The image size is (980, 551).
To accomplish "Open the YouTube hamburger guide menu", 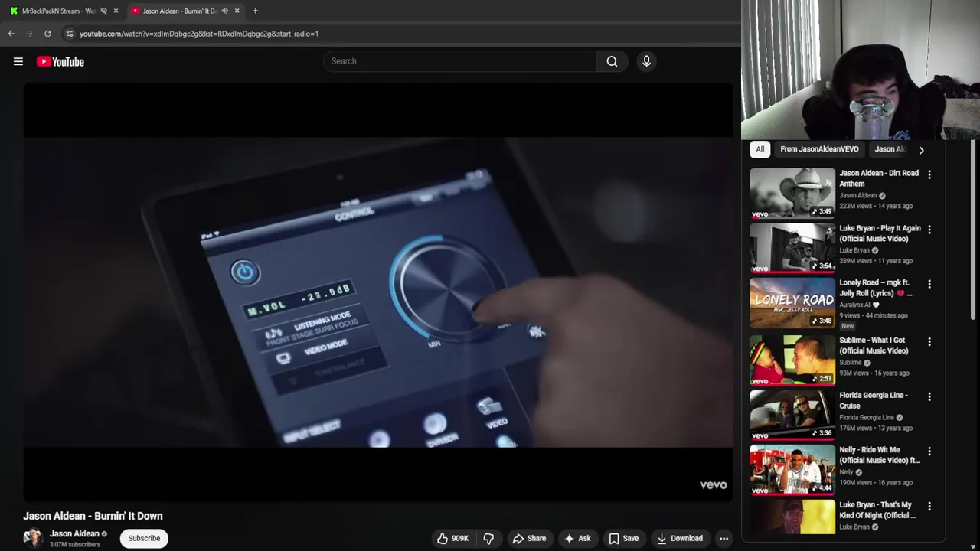I will (18, 61).
